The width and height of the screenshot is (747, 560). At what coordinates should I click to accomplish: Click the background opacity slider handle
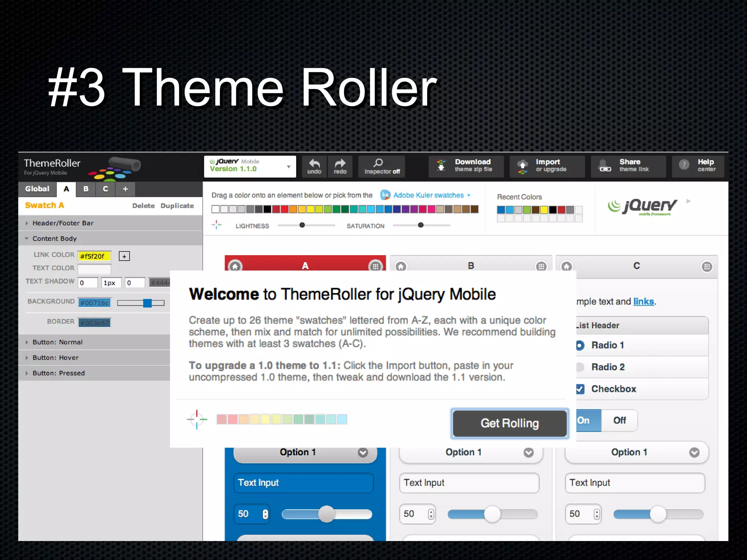click(x=147, y=303)
